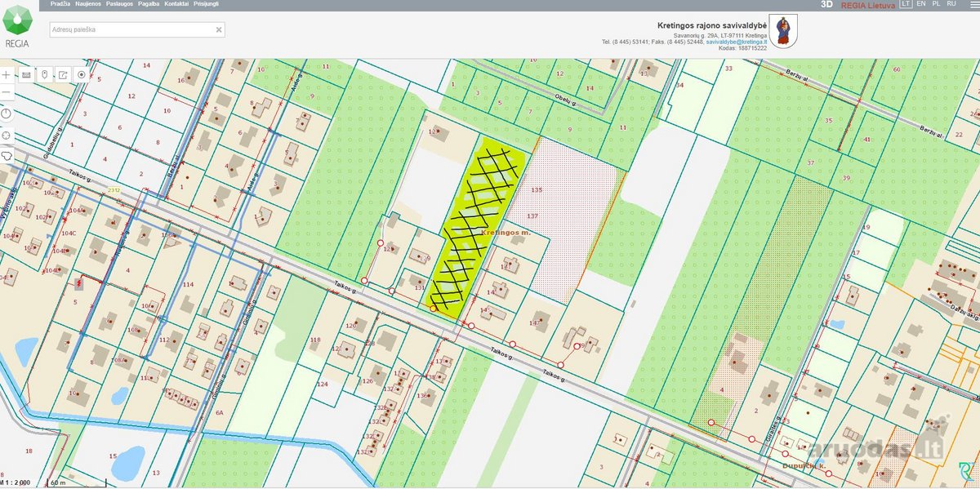This screenshot has width=980, height=489.
Task: Reset map rotation compass button
Action: point(7,114)
